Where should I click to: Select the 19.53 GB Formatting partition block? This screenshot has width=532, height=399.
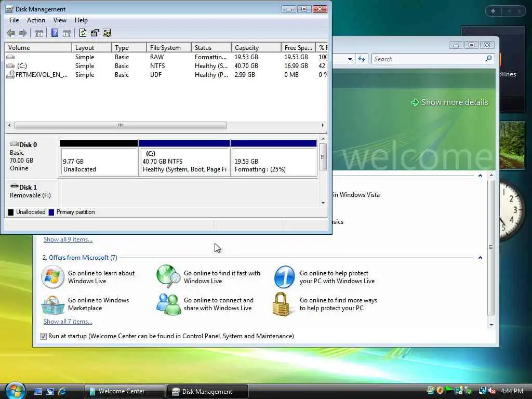274,158
